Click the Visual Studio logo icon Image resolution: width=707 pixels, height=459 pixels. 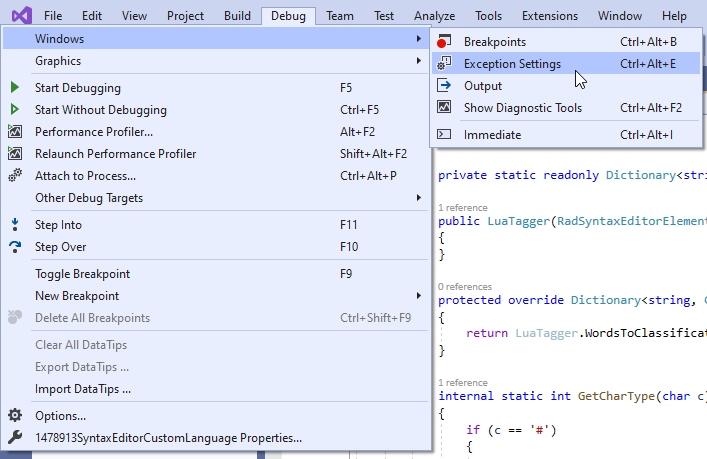pyautogui.click(x=15, y=16)
